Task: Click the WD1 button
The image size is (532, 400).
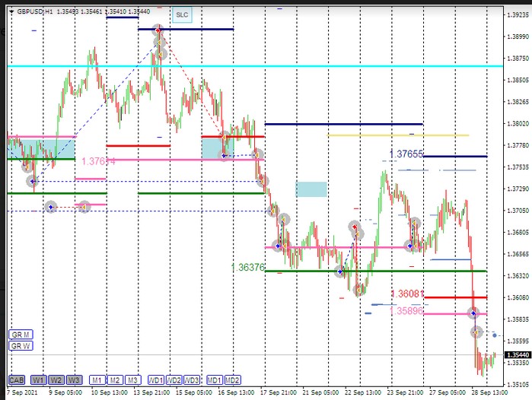Action: click(156, 379)
